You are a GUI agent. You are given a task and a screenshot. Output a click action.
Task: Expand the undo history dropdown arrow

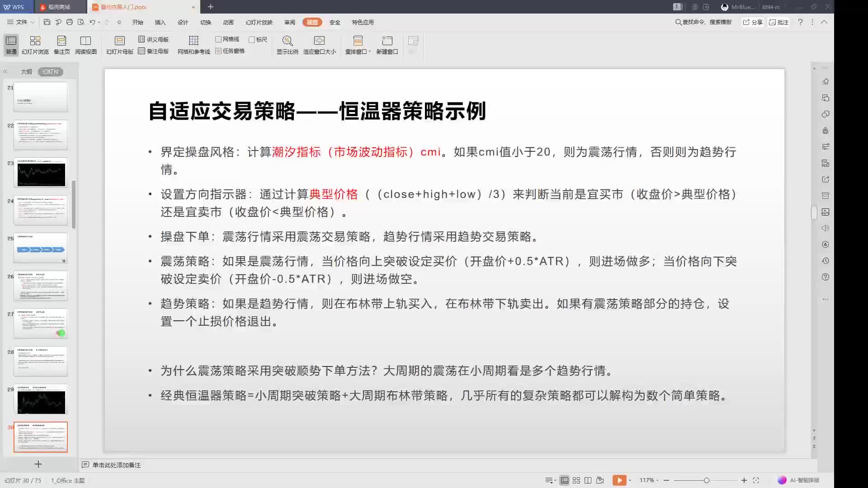click(99, 22)
